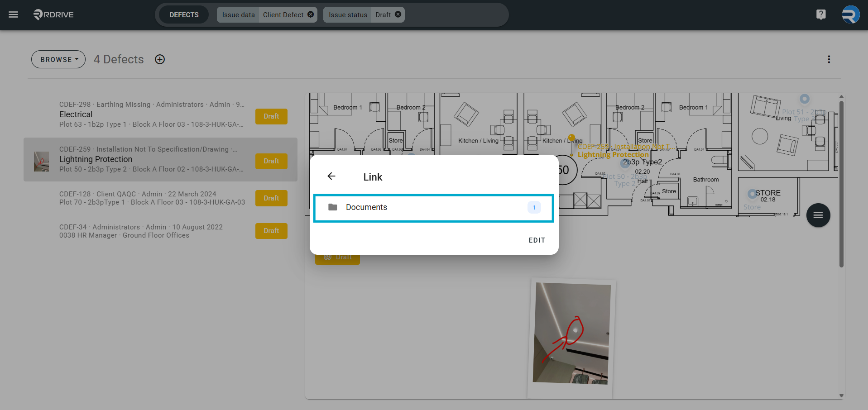
Task: Click the Lightning Protection map label
Action: click(613, 155)
